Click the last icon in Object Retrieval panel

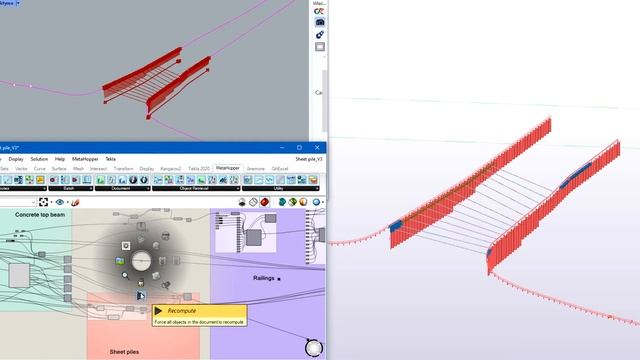[234, 180]
